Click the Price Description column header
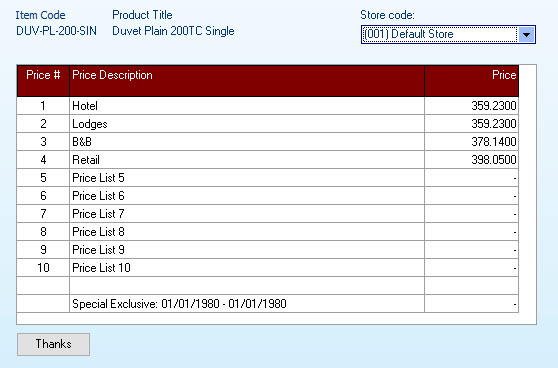This screenshot has width=558, height=368. (x=247, y=81)
